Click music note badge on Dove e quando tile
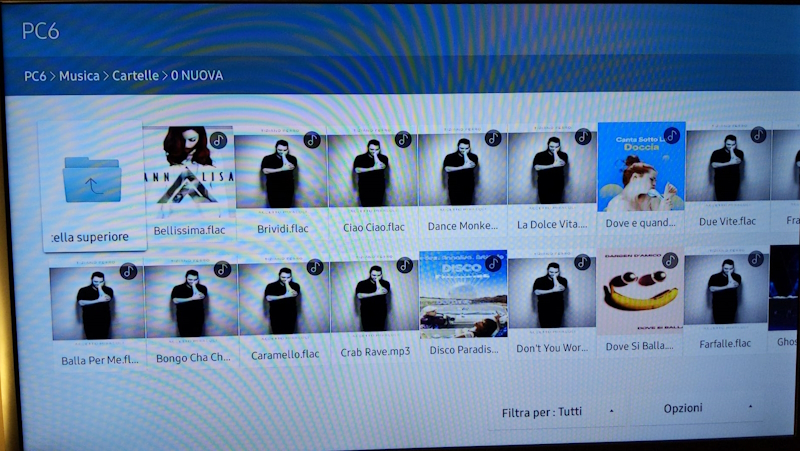 tap(672, 135)
